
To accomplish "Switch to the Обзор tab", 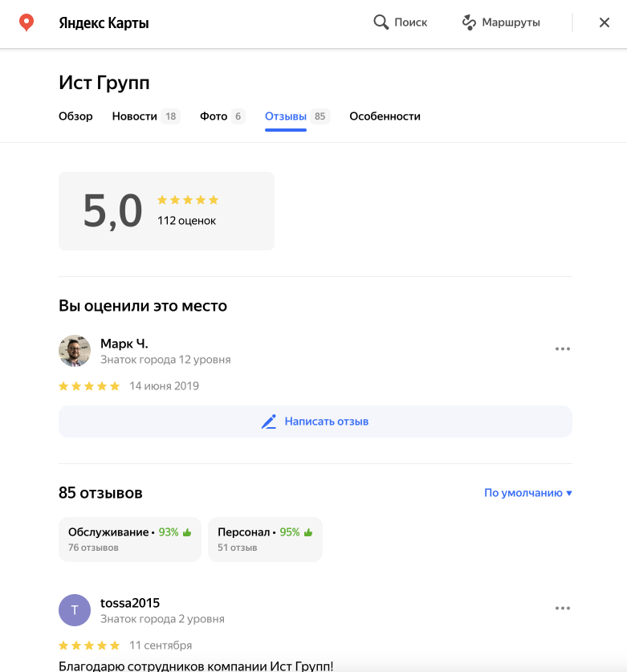I will [x=75, y=116].
